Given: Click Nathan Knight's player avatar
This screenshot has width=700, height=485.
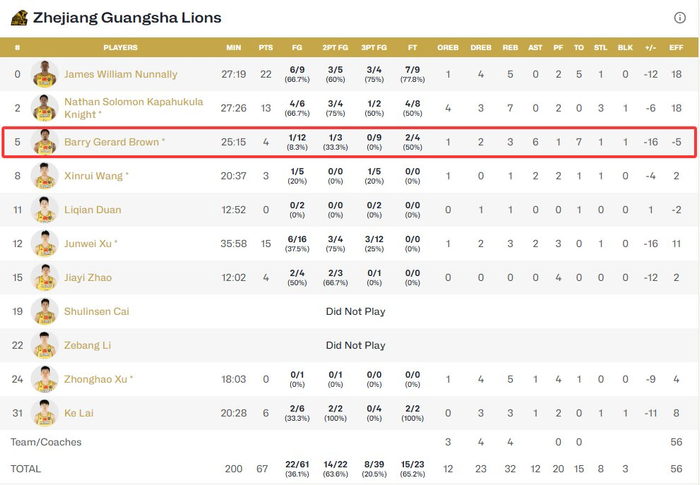Looking at the screenshot, I should pyautogui.click(x=44, y=108).
